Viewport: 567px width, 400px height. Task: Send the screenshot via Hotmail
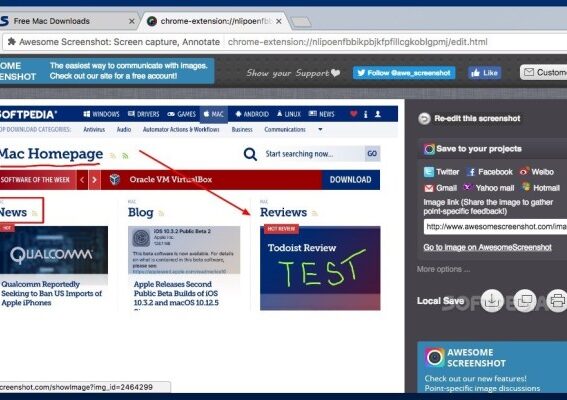click(540, 188)
